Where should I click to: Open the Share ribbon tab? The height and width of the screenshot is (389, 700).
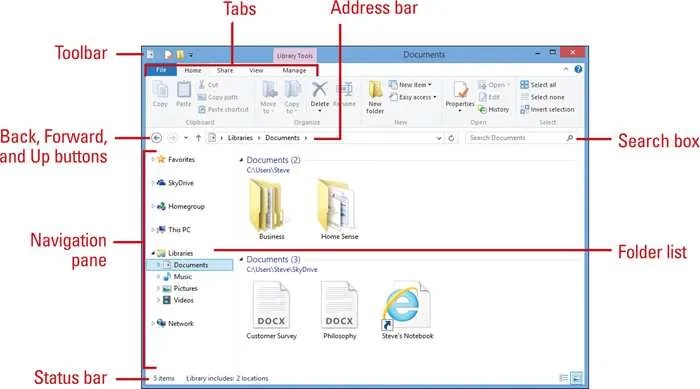click(x=225, y=70)
